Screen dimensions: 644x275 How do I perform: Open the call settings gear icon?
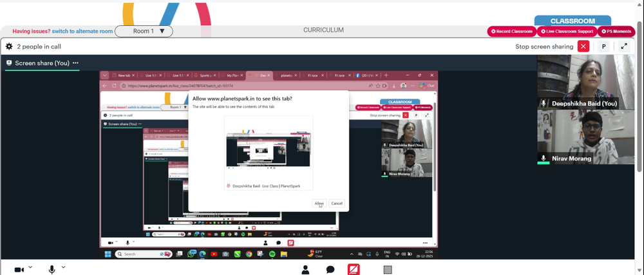coord(9,46)
